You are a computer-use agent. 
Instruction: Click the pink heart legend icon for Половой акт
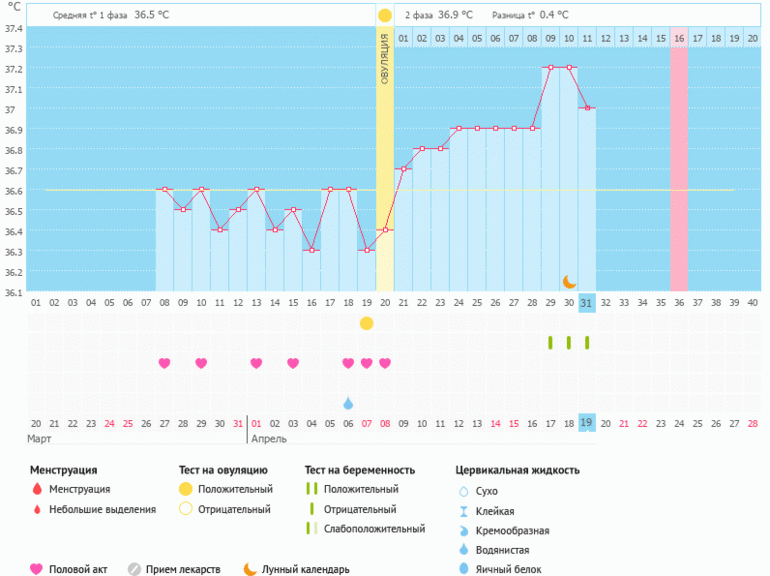pos(37,569)
